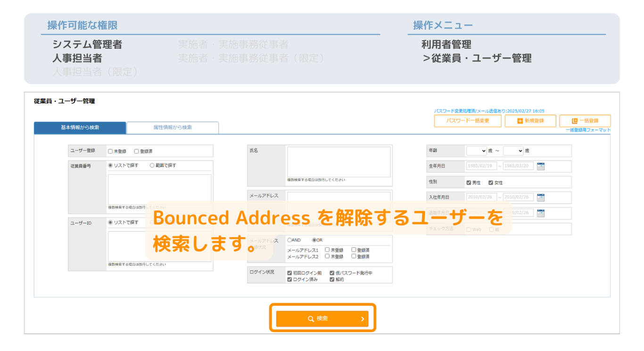Click the plus icon on 新規登録
The width and height of the screenshot is (644, 351).
(x=520, y=121)
